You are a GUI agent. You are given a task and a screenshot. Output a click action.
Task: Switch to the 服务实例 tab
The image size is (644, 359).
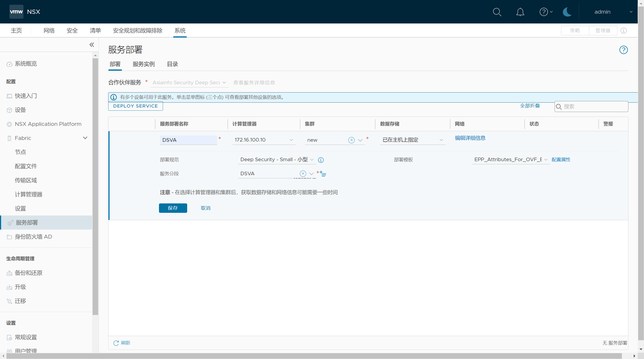click(x=144, y=64)
